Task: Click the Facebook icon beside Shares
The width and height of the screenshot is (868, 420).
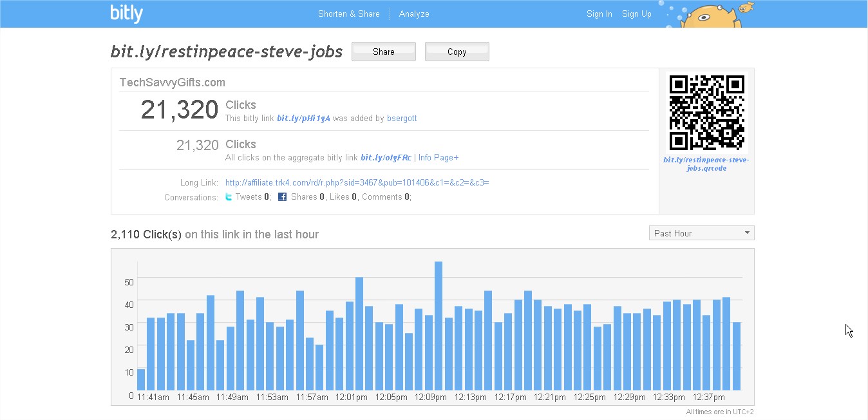Action: click(282, 197)
